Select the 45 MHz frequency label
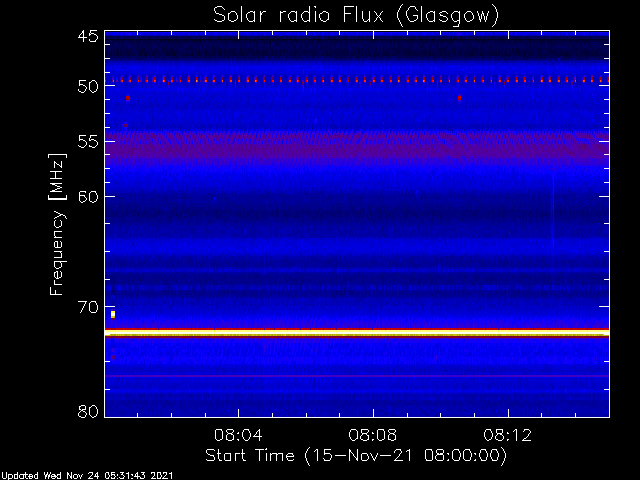 [x=88, y=36]
